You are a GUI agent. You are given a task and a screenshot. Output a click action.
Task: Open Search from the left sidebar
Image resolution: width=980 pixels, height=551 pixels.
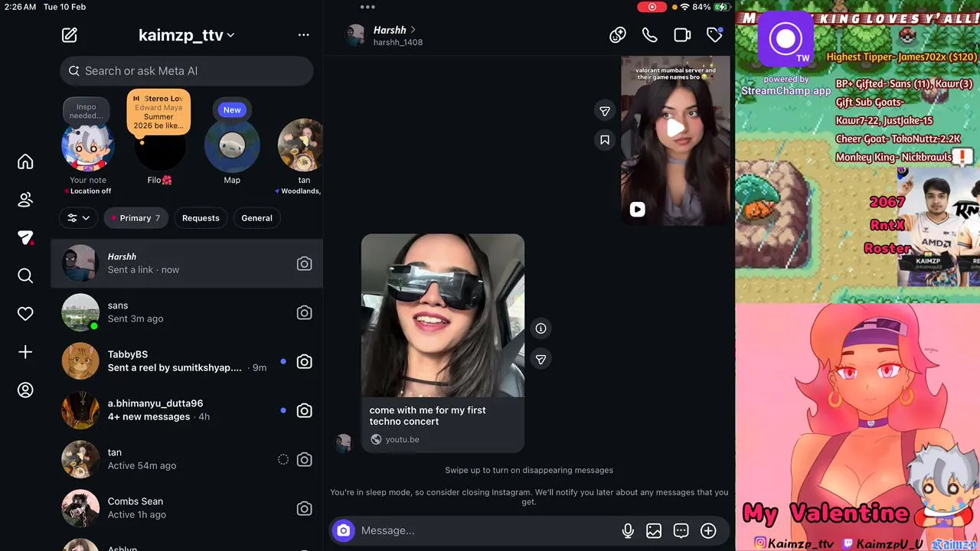click(x=25, y=275)
